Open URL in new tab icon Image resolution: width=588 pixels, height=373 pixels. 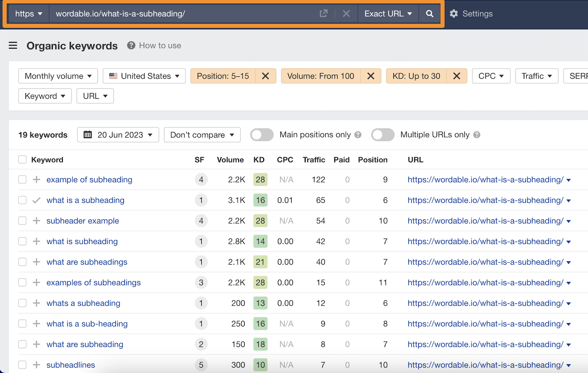click(x=323, y=14)
